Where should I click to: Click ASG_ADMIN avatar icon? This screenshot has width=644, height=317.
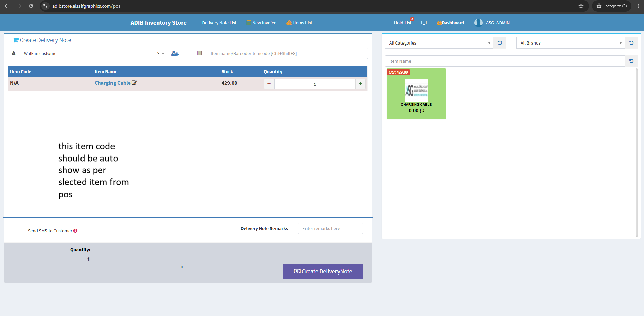(x=478, y=23)
